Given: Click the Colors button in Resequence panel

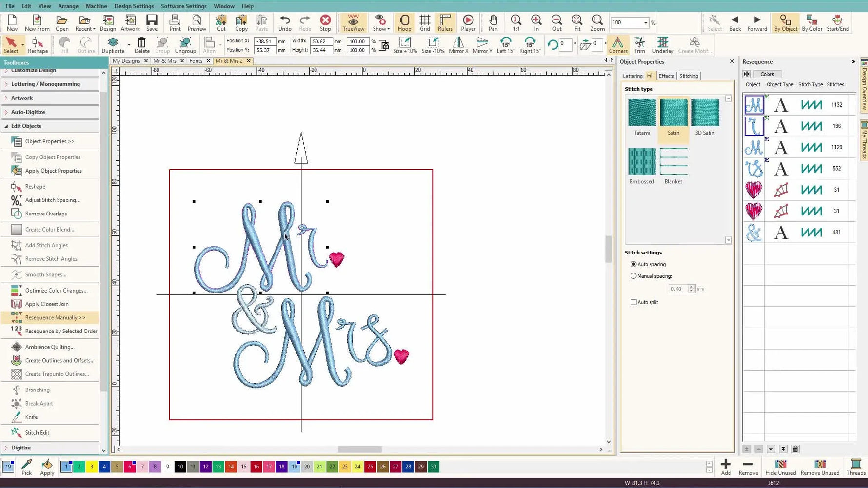Looking at the screenshot, I should click(767, 74).
